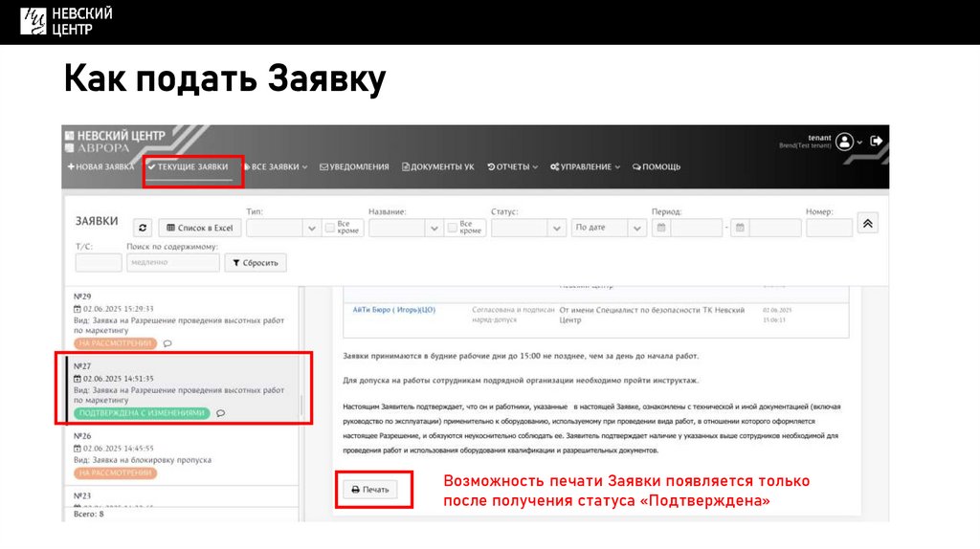Select request №27 in the list
This screenshot has width=980, height=549.
point(182,389)
